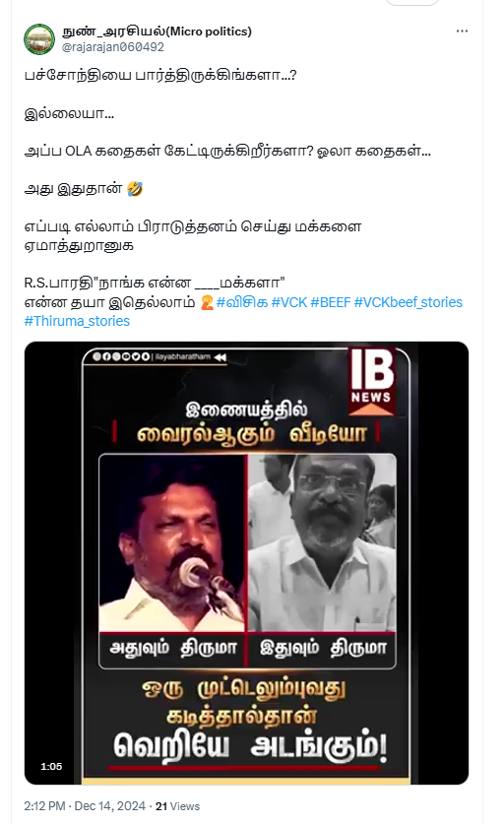Open the #VCKbeef_stories hashtag
Screen dimensions: 504x824
[x=409, y=302]
